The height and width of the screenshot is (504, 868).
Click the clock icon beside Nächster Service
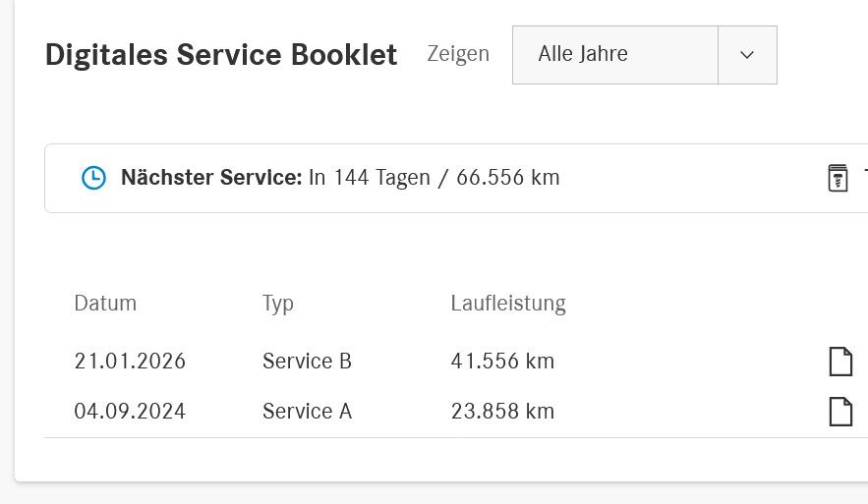(93, 178)
